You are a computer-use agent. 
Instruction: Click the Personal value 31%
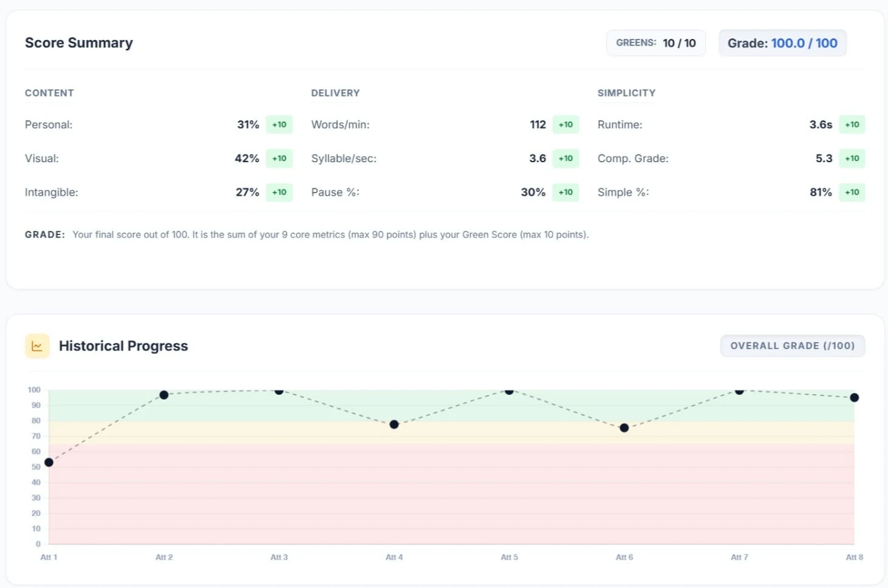tap(248, 125)
